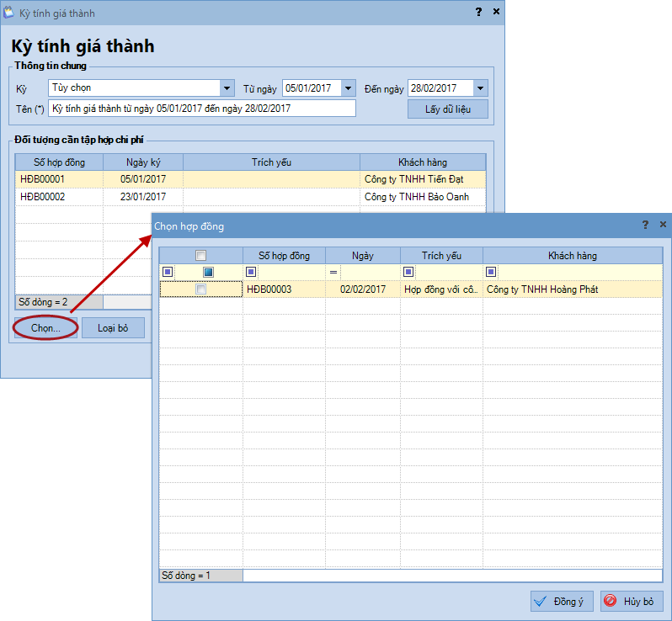Click the Tên input field

point(202,109)
